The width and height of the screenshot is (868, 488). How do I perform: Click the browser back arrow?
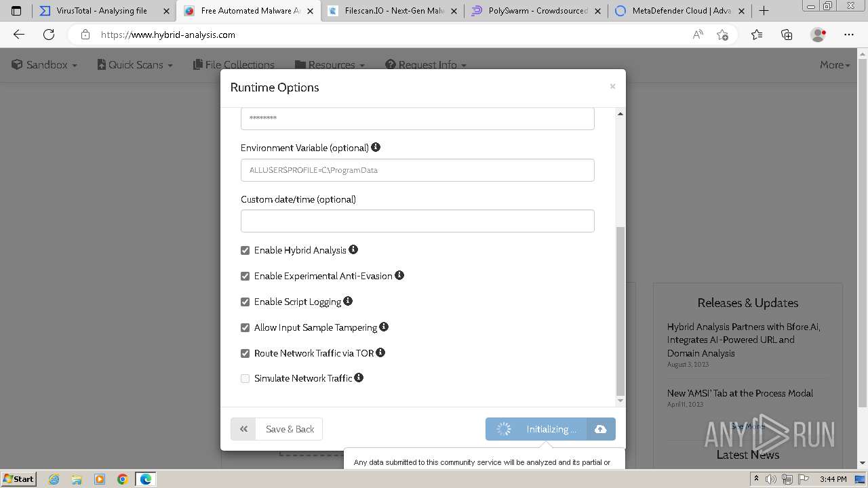[19, 35]
